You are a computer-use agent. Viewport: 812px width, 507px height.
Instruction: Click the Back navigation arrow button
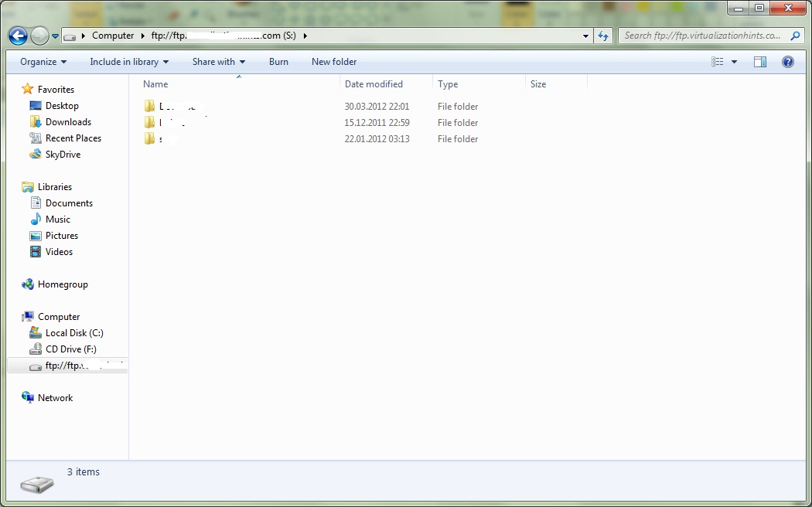19,36
